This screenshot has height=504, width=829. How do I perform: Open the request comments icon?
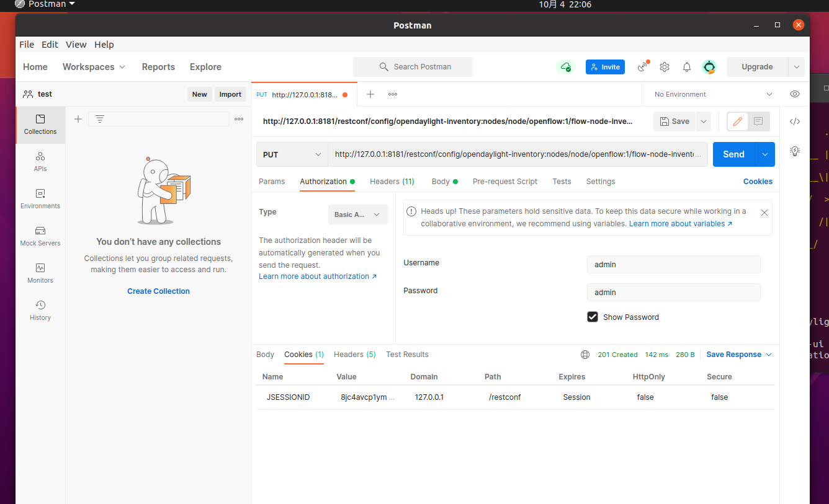(x=758, y=122)
